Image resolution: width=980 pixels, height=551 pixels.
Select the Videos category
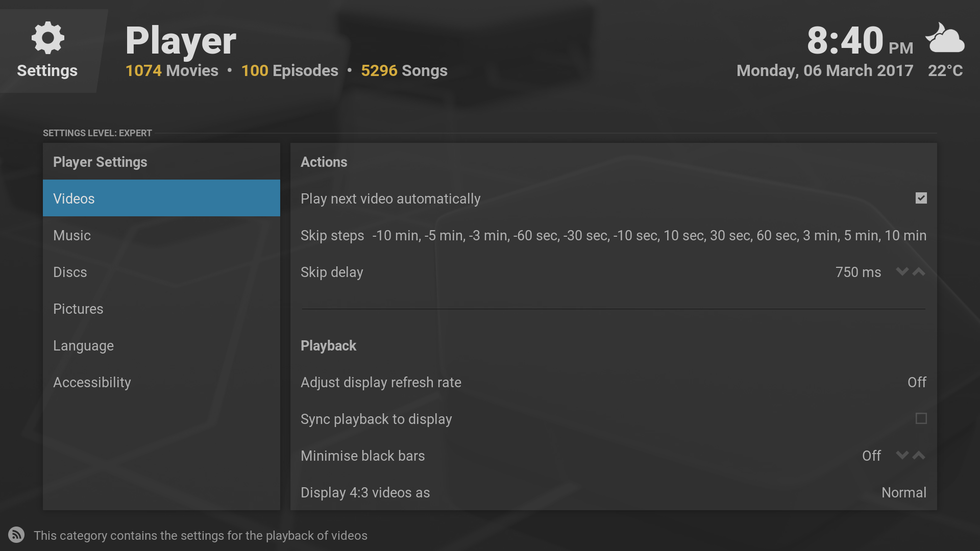click(x=161, y=198)
